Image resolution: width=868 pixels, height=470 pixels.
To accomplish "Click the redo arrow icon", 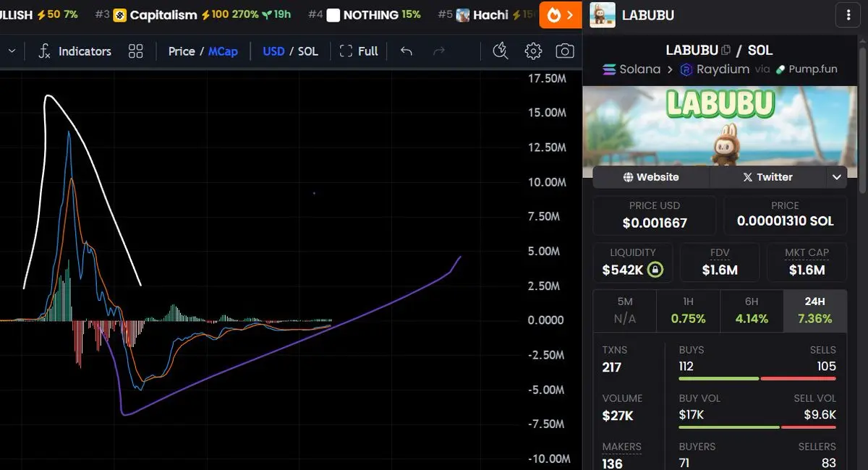I will point(438,51).
